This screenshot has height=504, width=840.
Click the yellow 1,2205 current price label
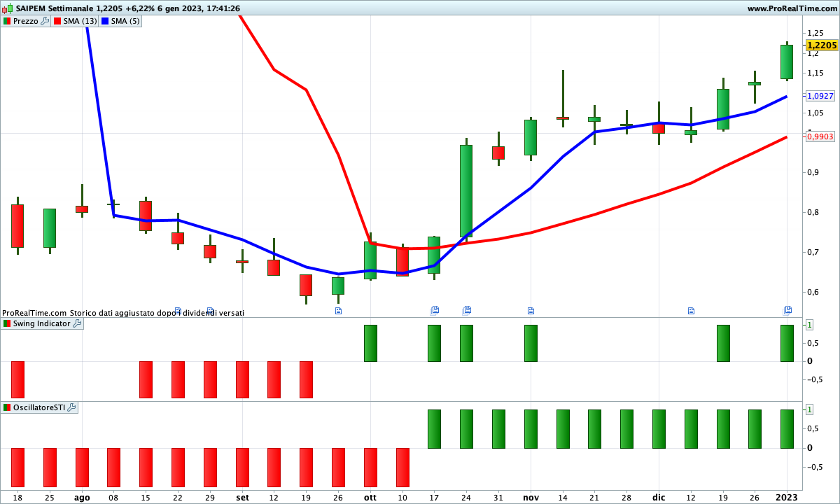pyautogui.click(x=822, y=45)
